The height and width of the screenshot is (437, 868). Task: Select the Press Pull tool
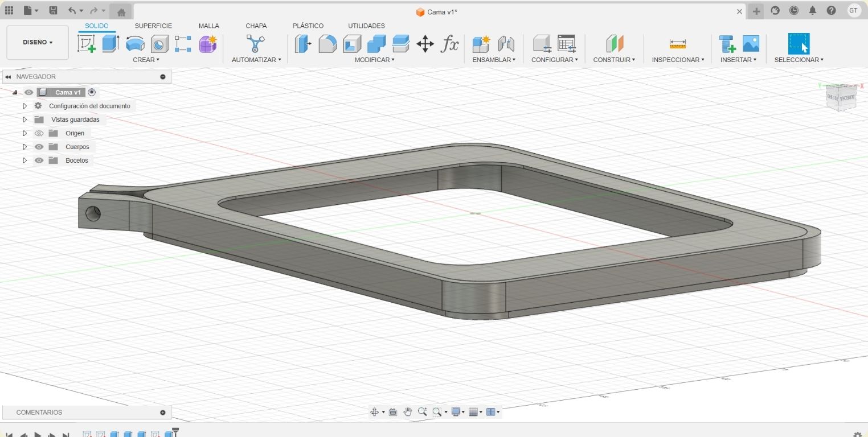pos(303,44)
